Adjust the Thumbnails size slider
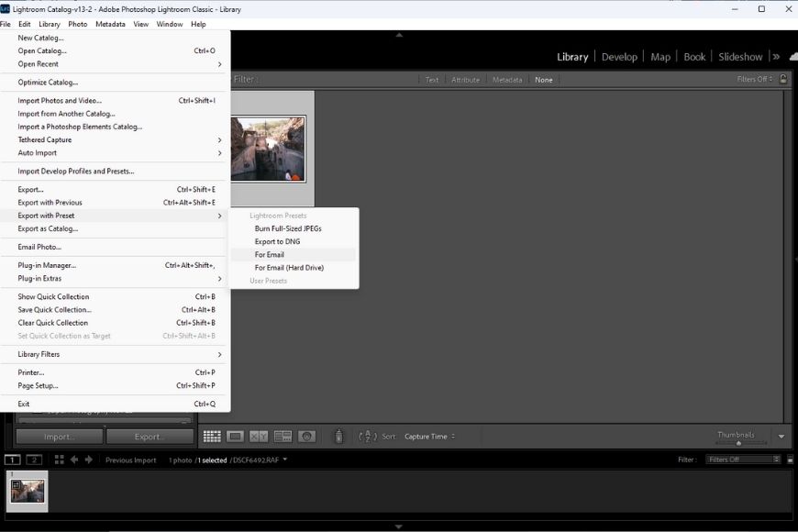Viewport: 798px width, 532px height. (738, 443)
